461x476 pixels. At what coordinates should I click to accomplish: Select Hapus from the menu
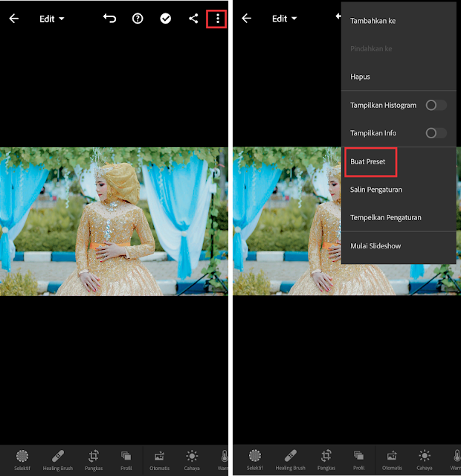399,77
